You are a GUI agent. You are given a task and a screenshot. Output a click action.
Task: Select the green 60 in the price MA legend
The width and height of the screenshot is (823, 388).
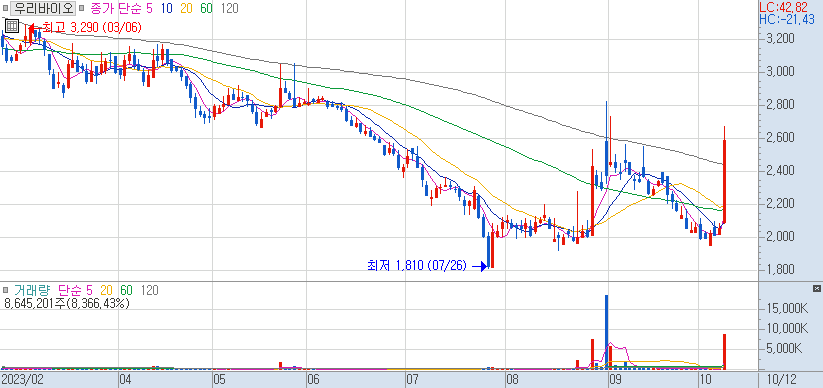click(x=206, y=8)
